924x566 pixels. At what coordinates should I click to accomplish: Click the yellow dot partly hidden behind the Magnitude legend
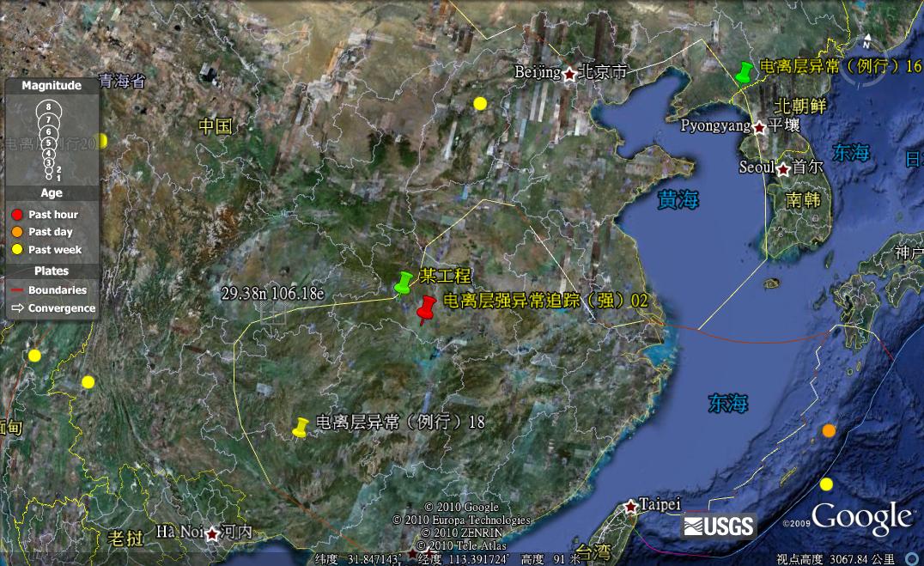[x=102, y=140]
